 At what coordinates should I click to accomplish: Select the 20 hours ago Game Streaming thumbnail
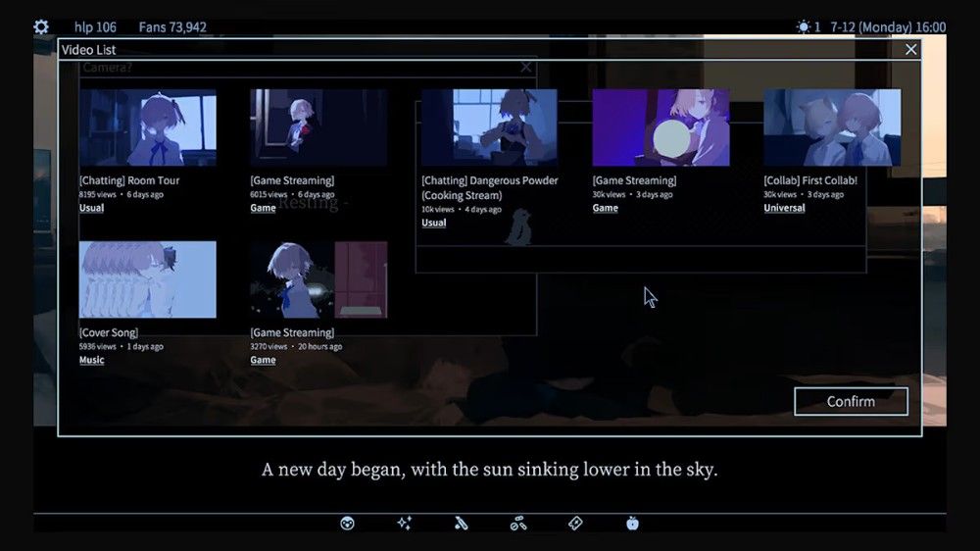coord(318,279)
